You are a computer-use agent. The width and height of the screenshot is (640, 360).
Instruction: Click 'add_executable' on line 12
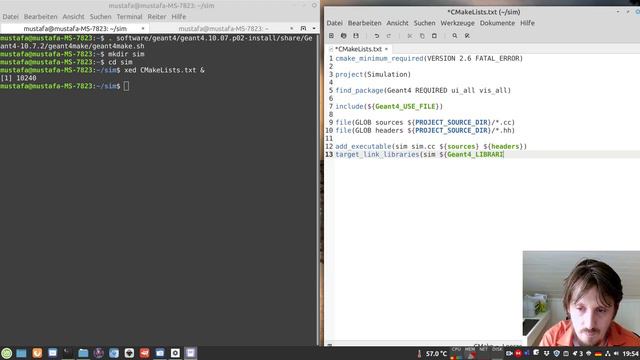point(363,147)
